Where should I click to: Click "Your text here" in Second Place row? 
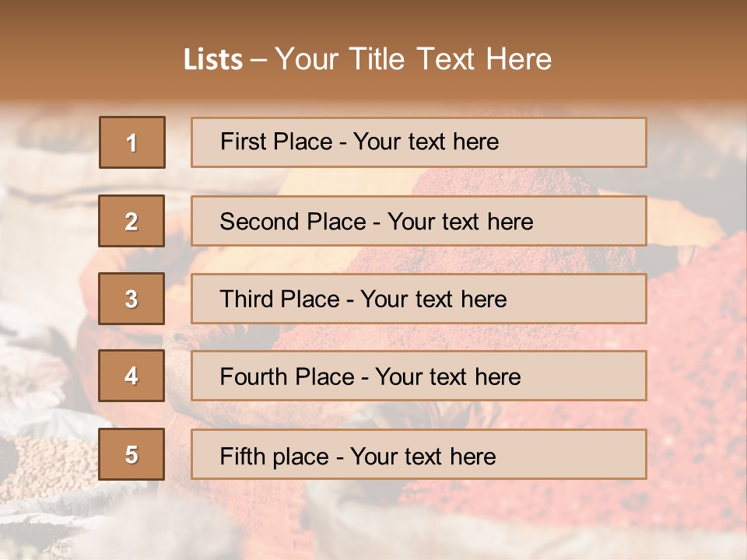coord(460,222)
